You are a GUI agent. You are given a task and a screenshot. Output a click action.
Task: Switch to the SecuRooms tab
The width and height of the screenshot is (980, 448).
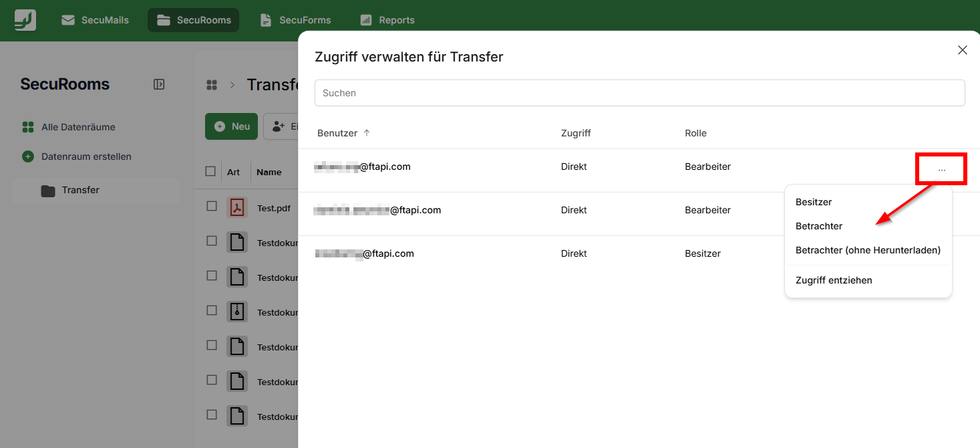point(194,20)
